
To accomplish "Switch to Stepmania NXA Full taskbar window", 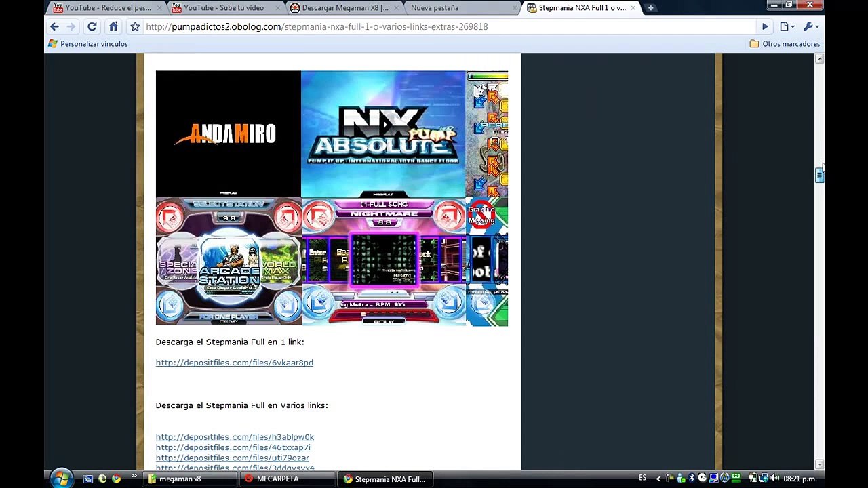I will 386,479.
